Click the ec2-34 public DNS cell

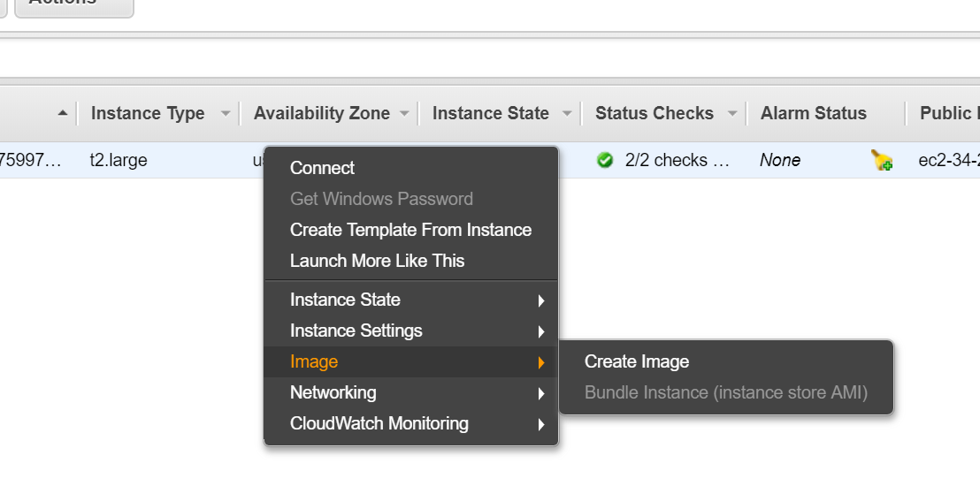[x=948, y=161]
